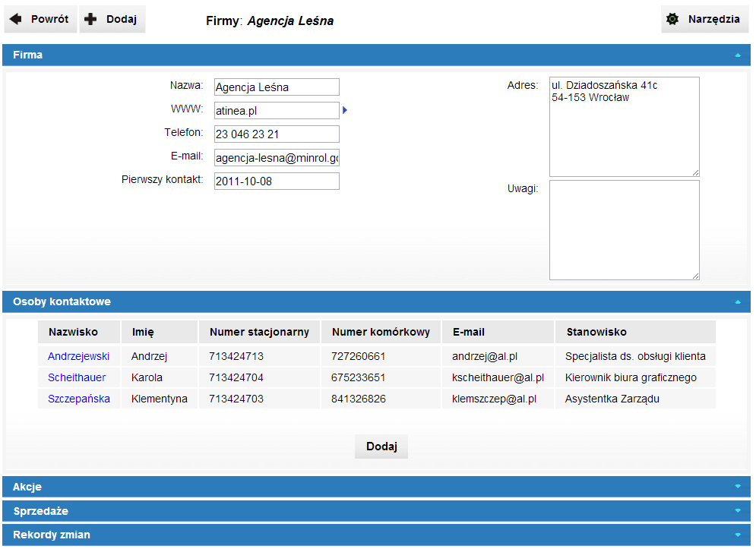Open contact Szczepańska
This screenshot has width=756, height=549.
78,399
